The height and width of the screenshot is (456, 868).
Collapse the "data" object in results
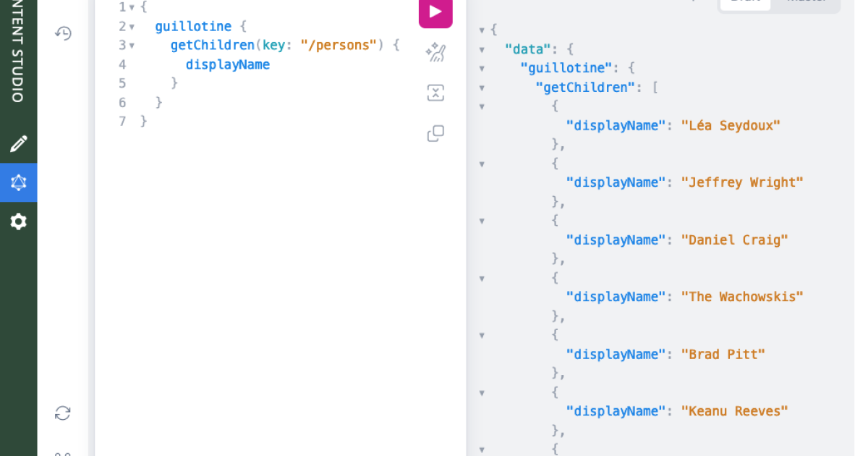click(x=482, y=50)
